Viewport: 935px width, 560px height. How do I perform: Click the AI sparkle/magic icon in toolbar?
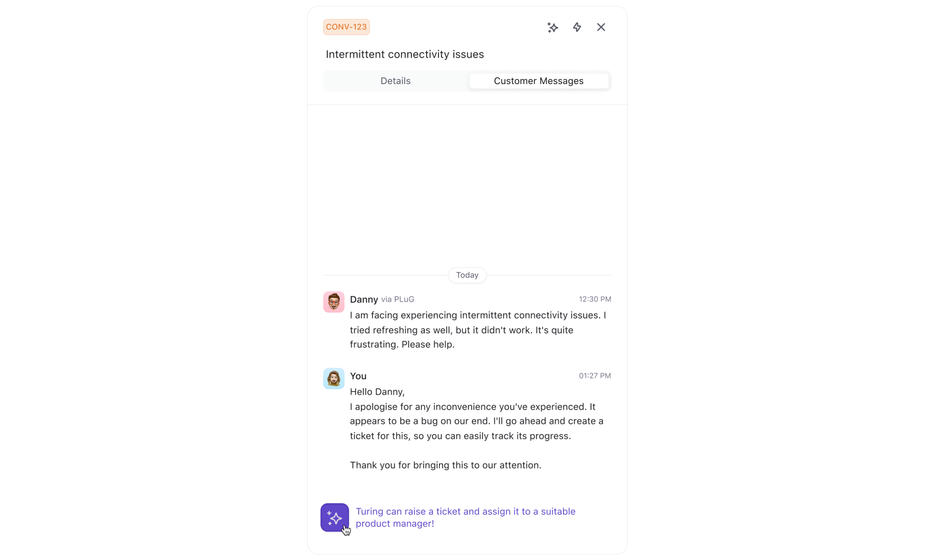click(x=552, y=27)
